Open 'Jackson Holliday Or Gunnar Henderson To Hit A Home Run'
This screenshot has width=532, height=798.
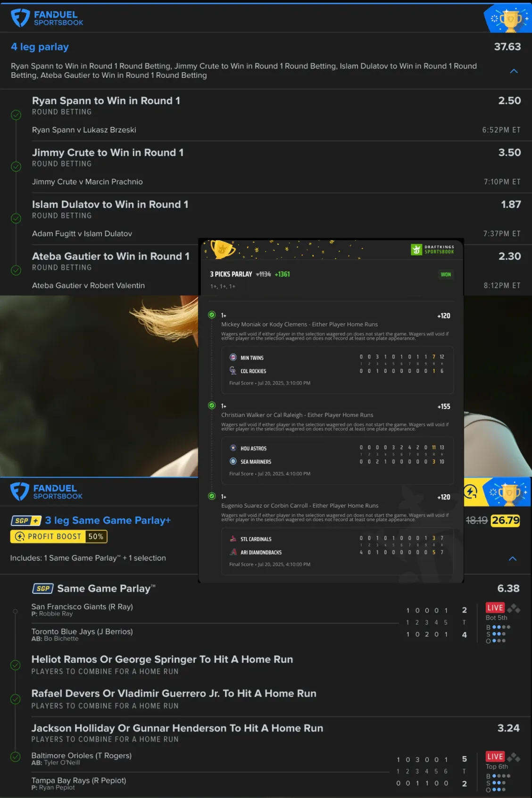click(x=177, y=728)
